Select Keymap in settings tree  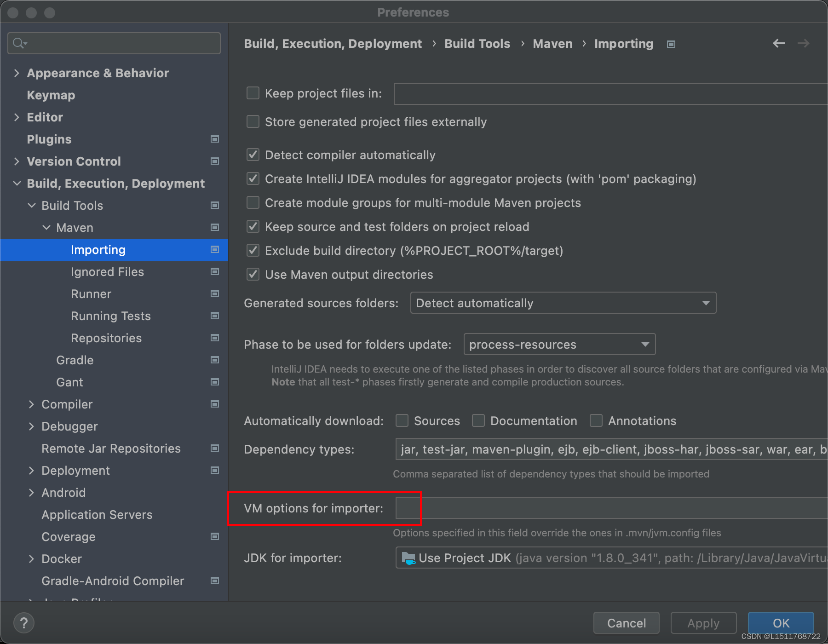51,95
